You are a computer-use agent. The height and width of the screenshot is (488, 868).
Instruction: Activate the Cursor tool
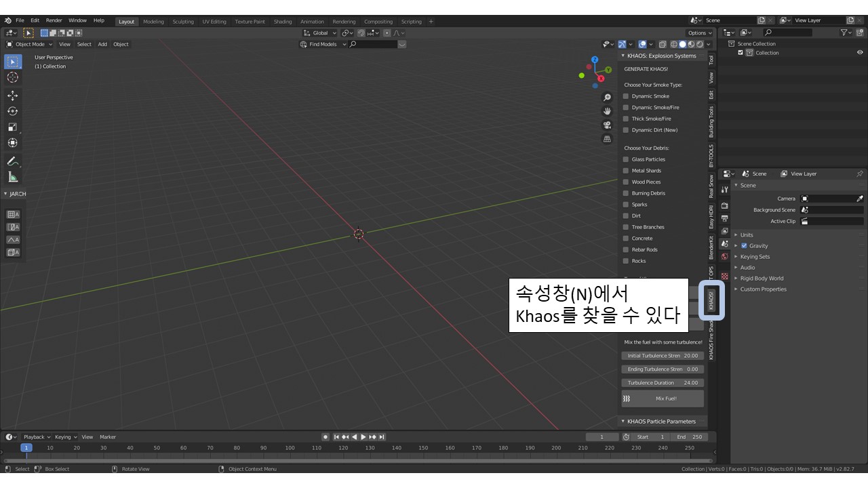[13, 78]
